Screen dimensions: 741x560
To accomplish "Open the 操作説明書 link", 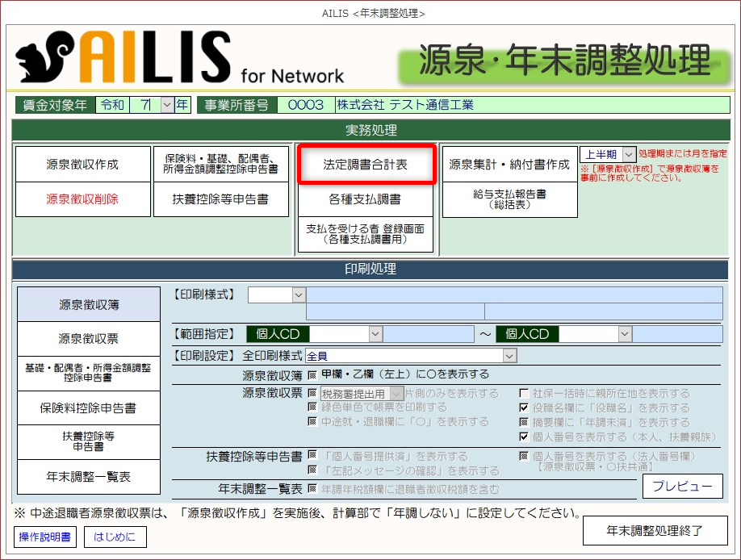I will click(x=45, y=536).
